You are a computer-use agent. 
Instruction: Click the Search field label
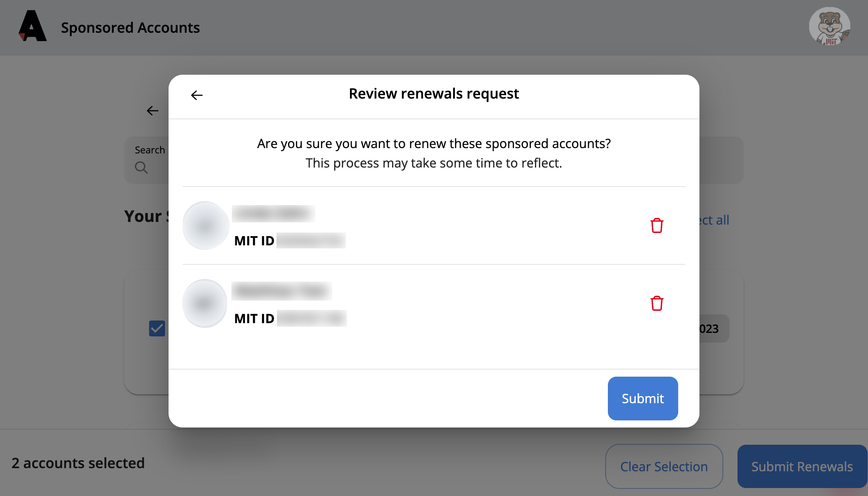click(x=150, y=150)
